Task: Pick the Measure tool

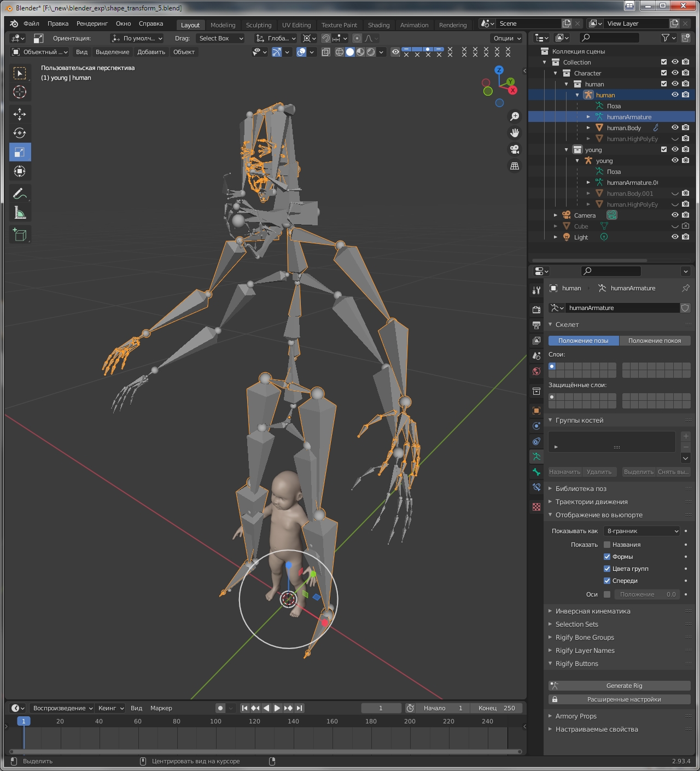Action: (x=20, y=213)
